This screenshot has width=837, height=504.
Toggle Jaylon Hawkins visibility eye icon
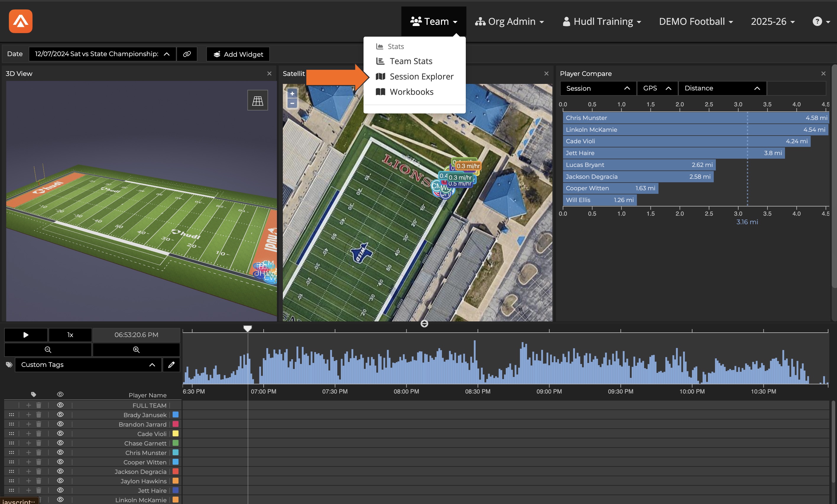coord(60,481)
